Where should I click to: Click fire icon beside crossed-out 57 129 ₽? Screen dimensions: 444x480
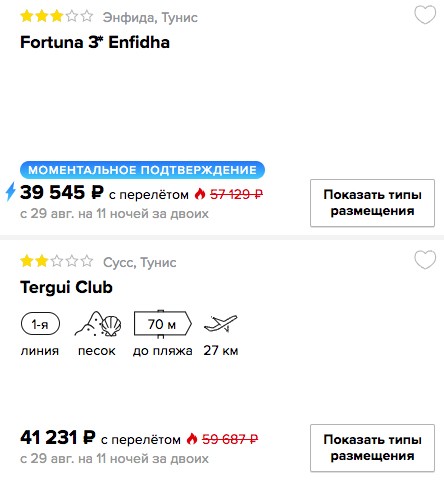pyautogui.click(x=200, y=193)
